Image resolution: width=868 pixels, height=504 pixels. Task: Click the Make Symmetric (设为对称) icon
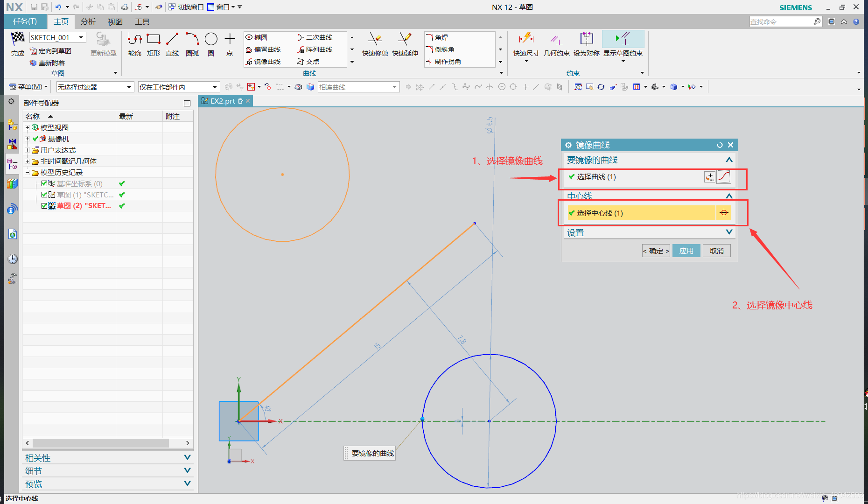(x=587, y=44)
